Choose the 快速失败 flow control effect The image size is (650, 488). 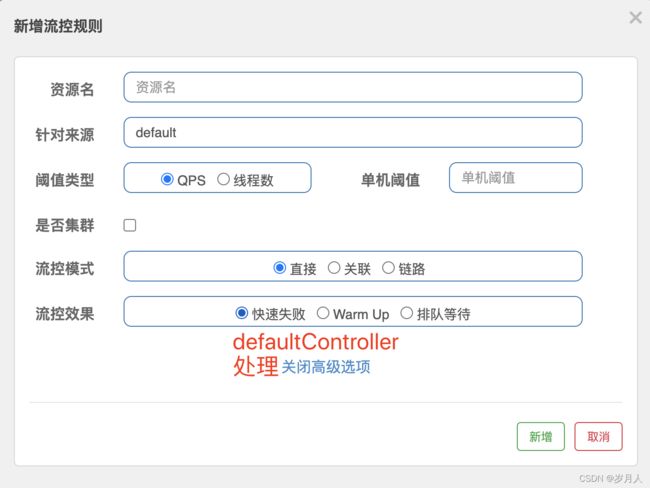(x=241, y=313)
